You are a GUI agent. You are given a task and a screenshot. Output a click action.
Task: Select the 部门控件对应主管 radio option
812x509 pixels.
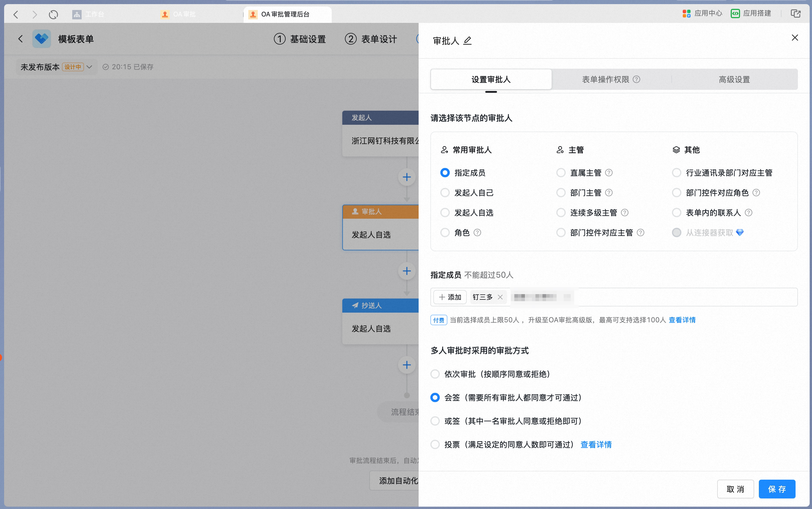(561, 232)
